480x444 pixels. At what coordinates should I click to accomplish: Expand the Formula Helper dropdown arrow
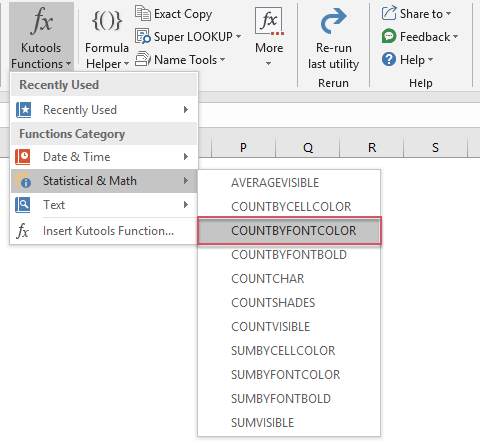(x=126, y=64)
